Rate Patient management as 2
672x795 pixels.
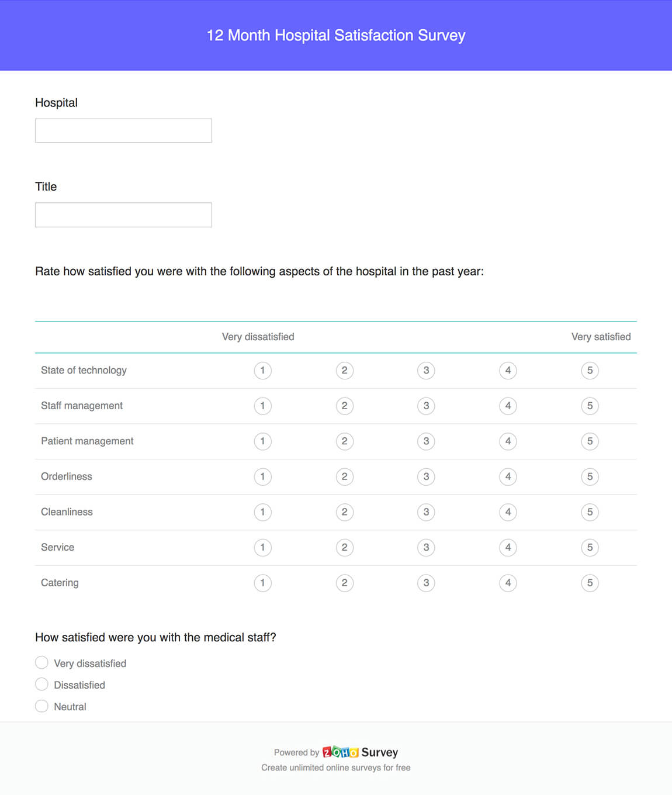345,441
